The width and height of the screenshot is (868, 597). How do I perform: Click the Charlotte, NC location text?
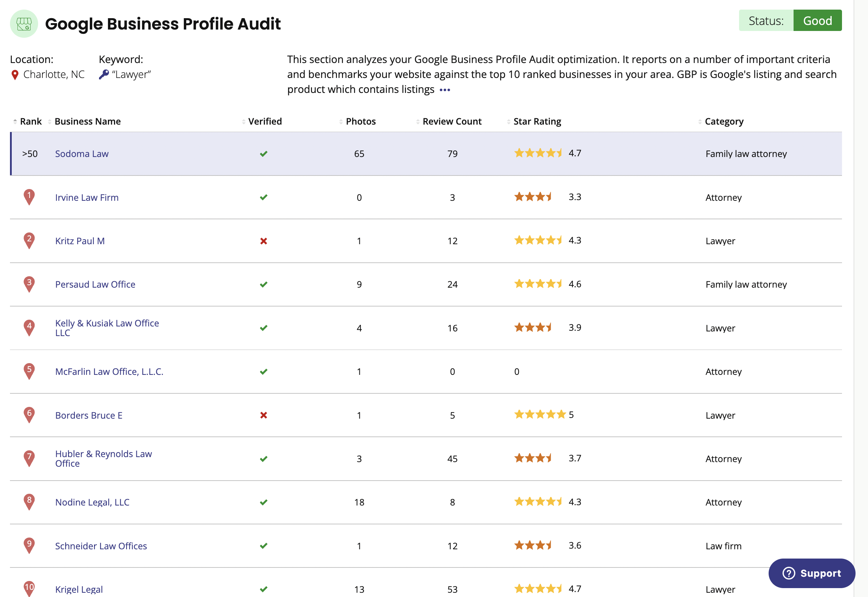(54, 74)
